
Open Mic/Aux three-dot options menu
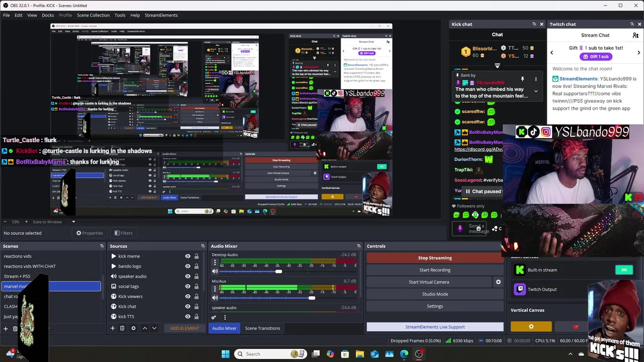215,289
